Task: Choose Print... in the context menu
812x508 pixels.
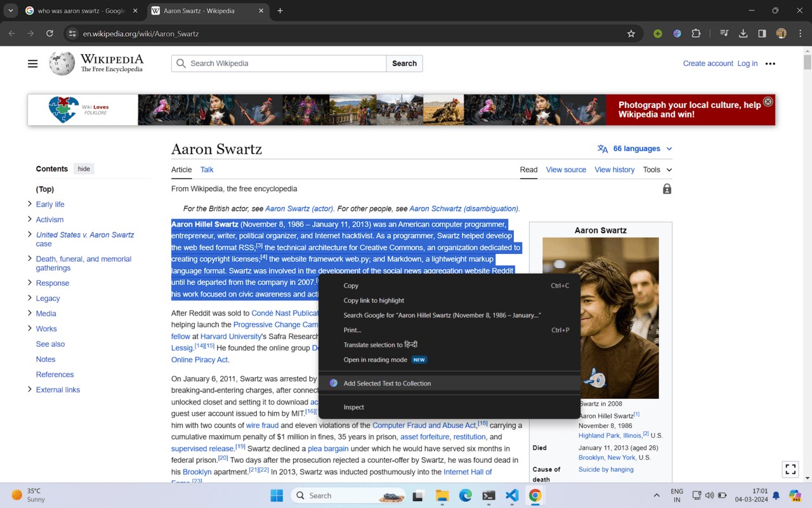Action: [449, 330]
